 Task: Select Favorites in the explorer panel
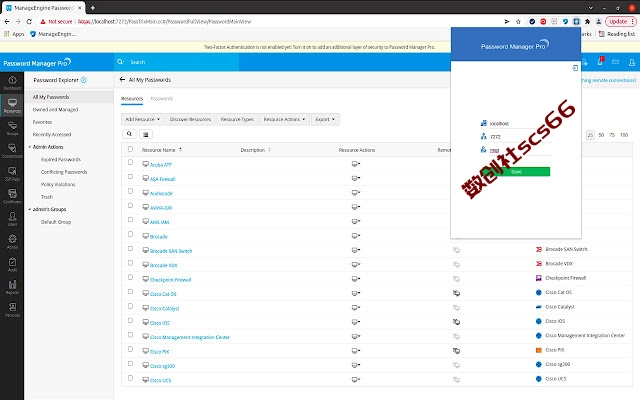[42, 122]
